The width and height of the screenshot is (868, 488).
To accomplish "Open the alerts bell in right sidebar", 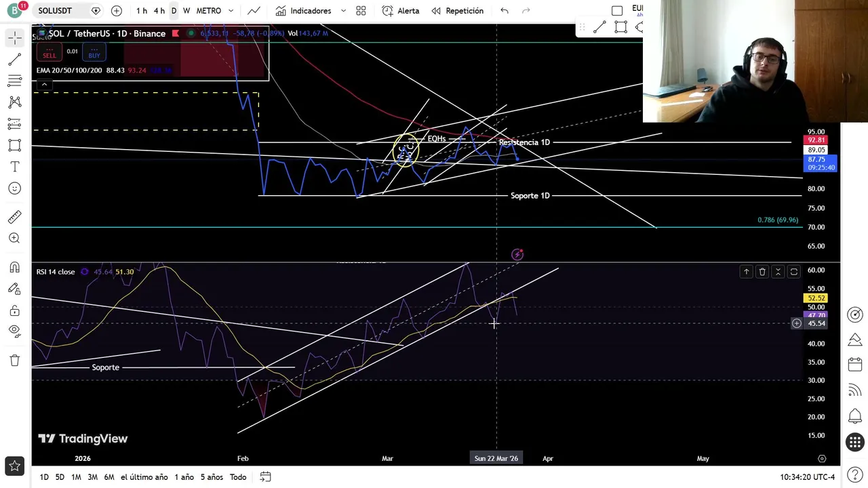I will click(x=855, y=416).
